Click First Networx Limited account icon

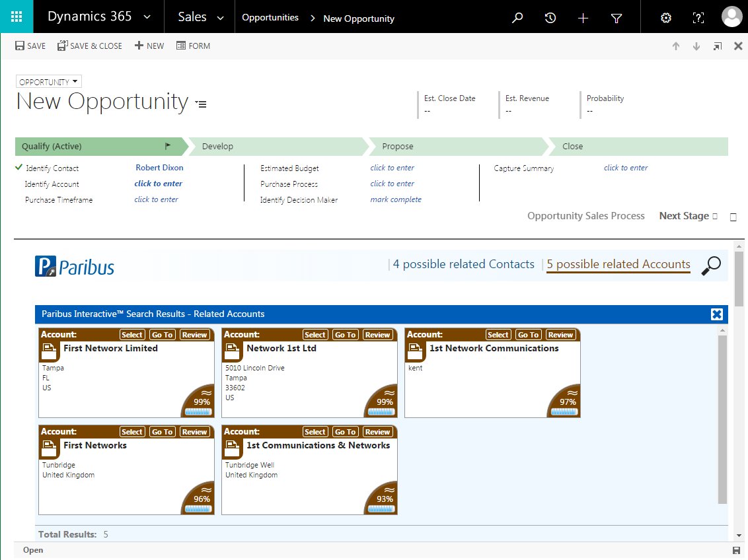point(49,352)
